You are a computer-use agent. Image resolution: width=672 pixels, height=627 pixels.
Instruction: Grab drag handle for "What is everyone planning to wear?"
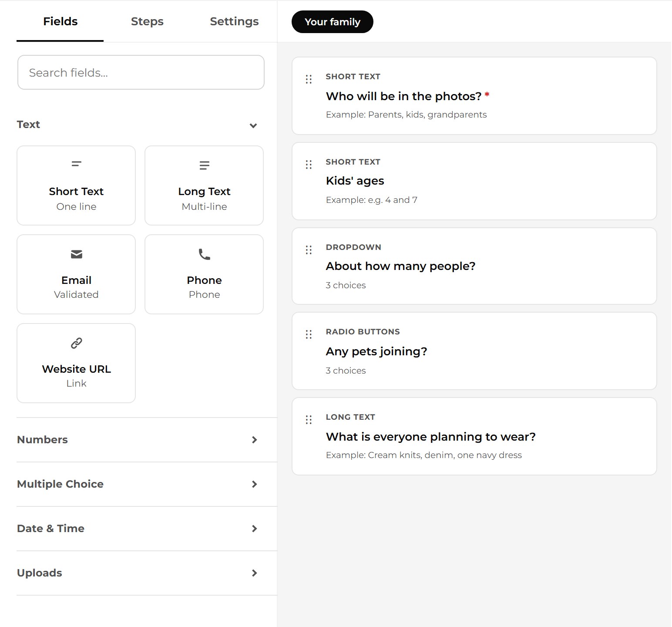[309, 420]
